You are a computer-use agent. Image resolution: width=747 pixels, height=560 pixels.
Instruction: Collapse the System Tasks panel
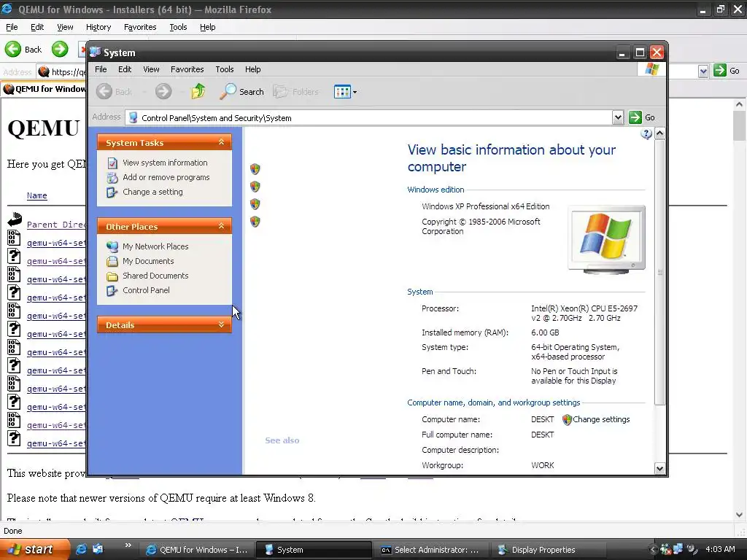coord(221,142)
